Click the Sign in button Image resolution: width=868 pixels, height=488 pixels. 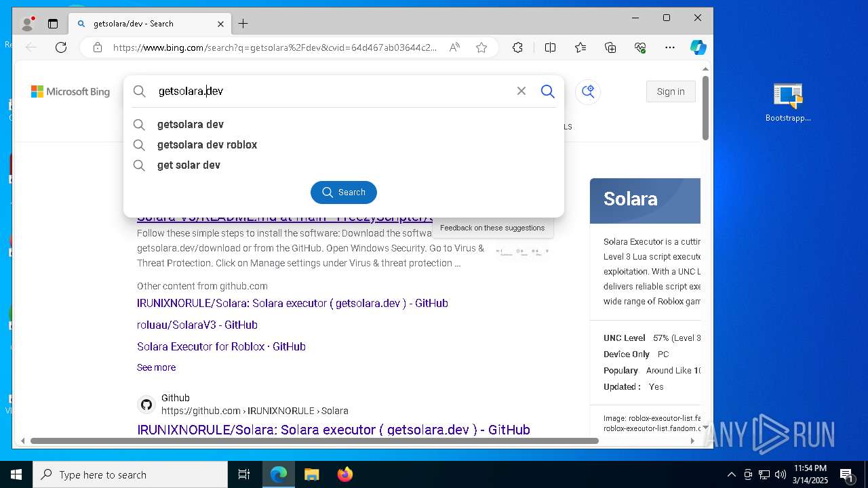pos(671,91)
